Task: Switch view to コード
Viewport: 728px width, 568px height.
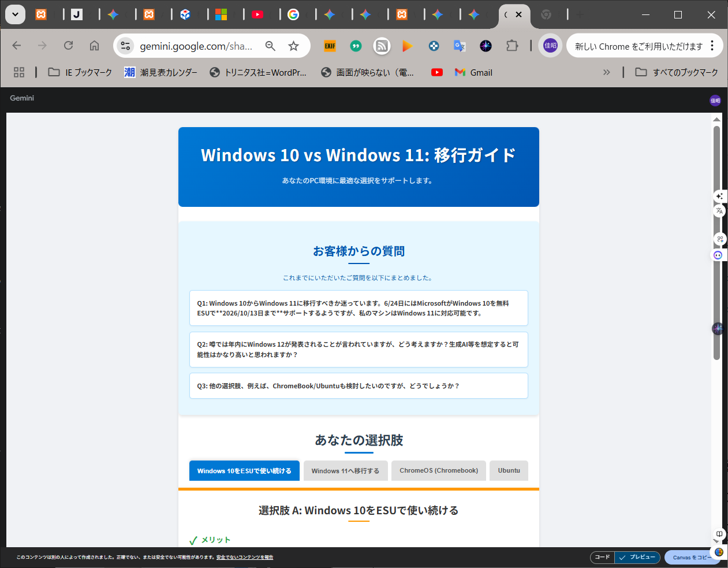Action: point(602,557)
